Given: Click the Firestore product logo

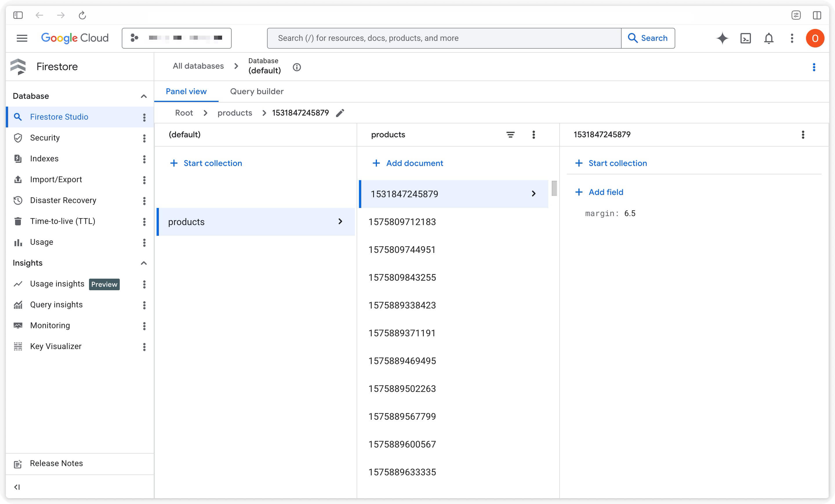Looking at the screenshot, I should [18, 67].
